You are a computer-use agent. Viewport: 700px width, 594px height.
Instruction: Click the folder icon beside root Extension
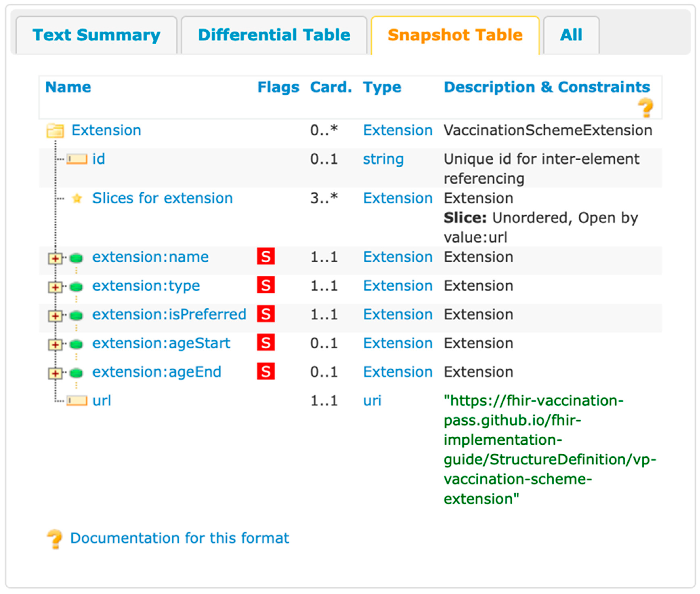coord(55,131)
